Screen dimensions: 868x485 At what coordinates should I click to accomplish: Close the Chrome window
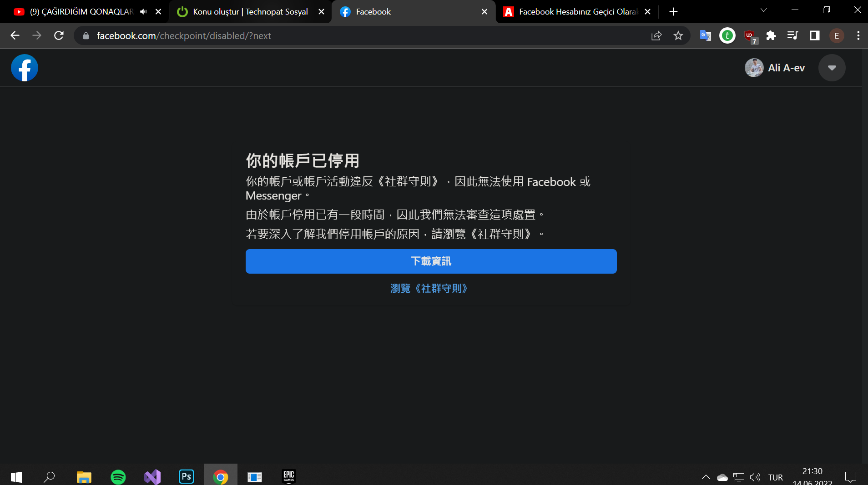click(857, 10)
